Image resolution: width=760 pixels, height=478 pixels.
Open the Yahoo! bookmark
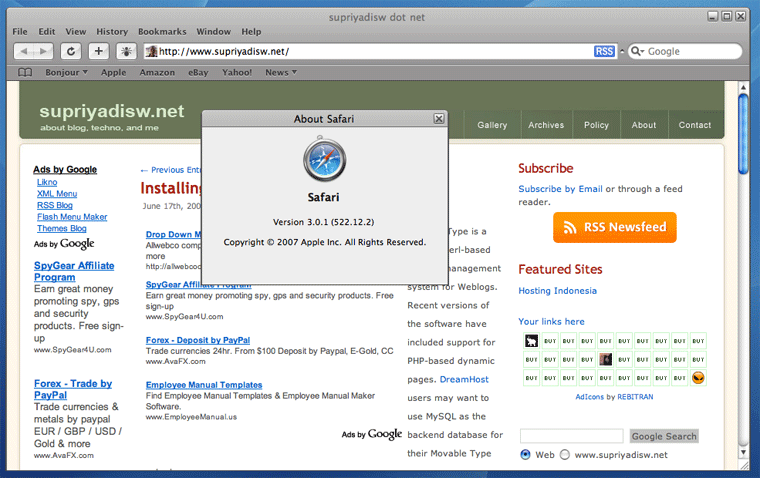(237, 72)
